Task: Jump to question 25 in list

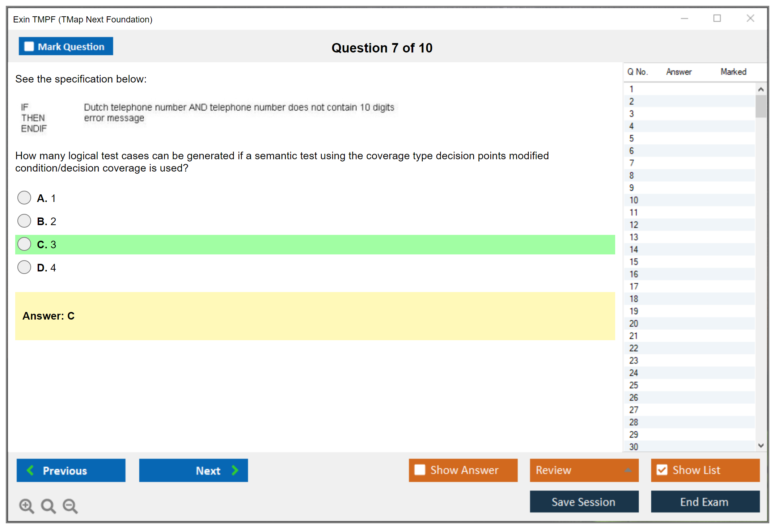Action: 634,385
